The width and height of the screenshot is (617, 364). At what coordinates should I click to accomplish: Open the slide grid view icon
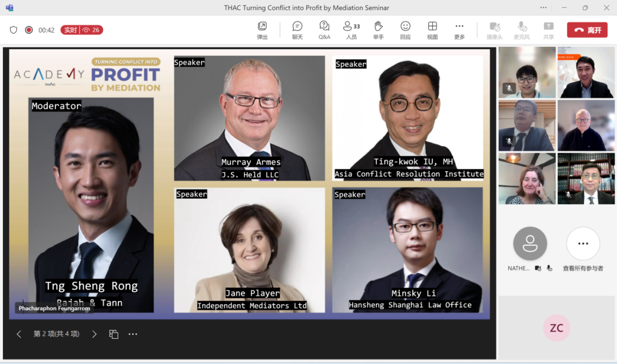(x=114, y=334)
